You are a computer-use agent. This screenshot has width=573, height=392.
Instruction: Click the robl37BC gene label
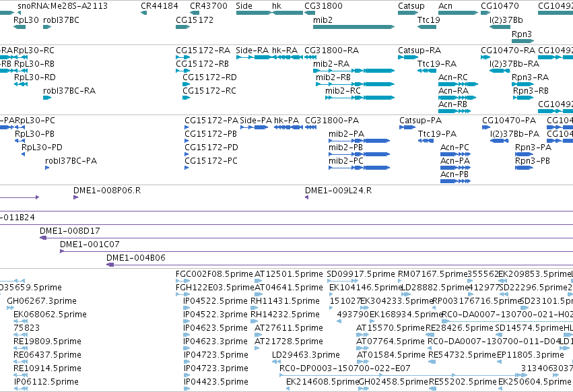pyautogui.click(x=61, y=20)
